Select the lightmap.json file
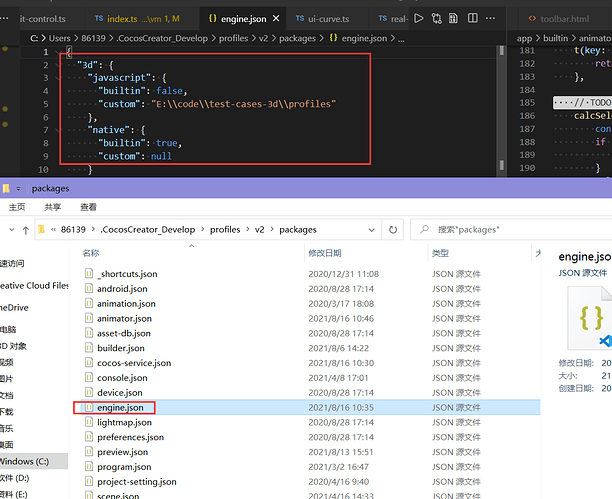The height and width of the screenshot is (499, 612). [x=124, y=422]
